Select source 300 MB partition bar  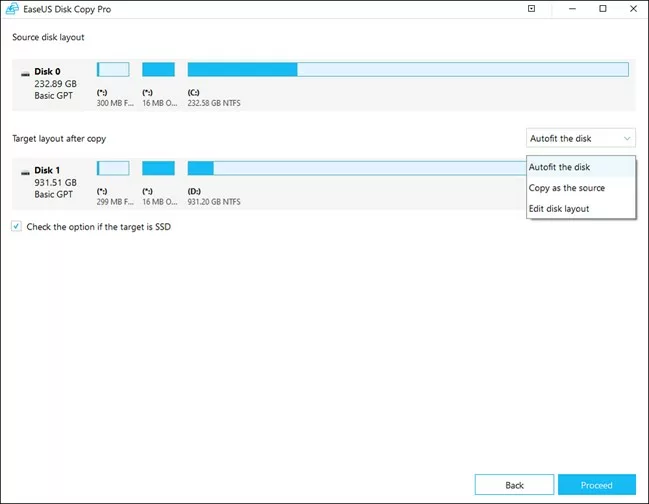113,70
